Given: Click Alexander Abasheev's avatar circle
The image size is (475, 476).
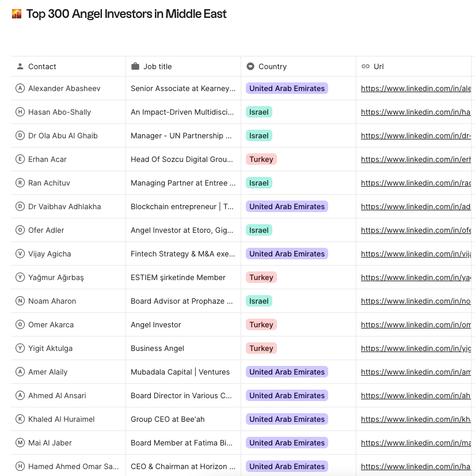Looking at the screenshot, I should (20, 88).
